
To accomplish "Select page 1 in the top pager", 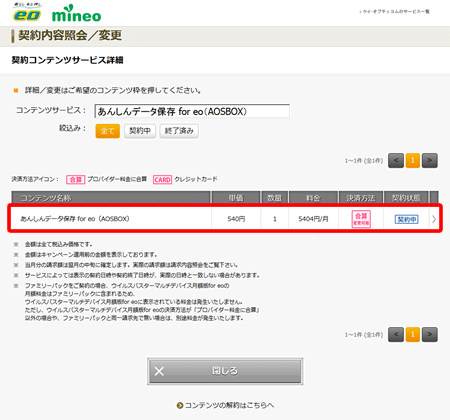I will (413, 161).
